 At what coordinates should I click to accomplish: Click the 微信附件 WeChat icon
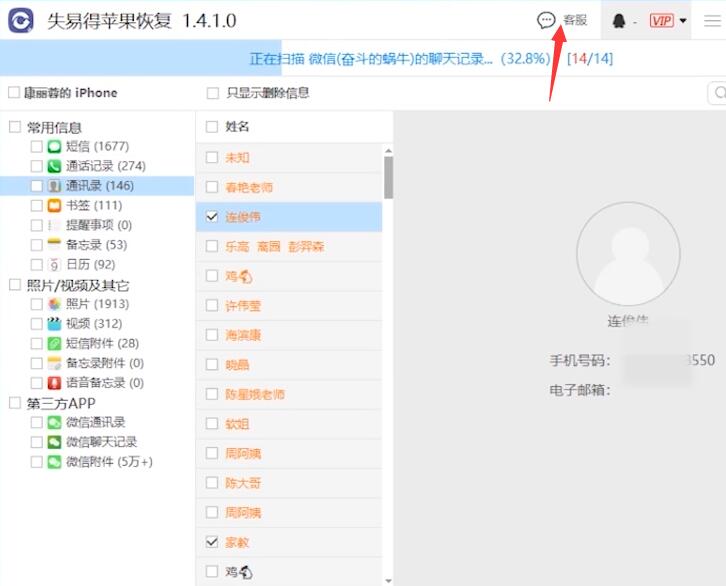click(x=54, y=462)
